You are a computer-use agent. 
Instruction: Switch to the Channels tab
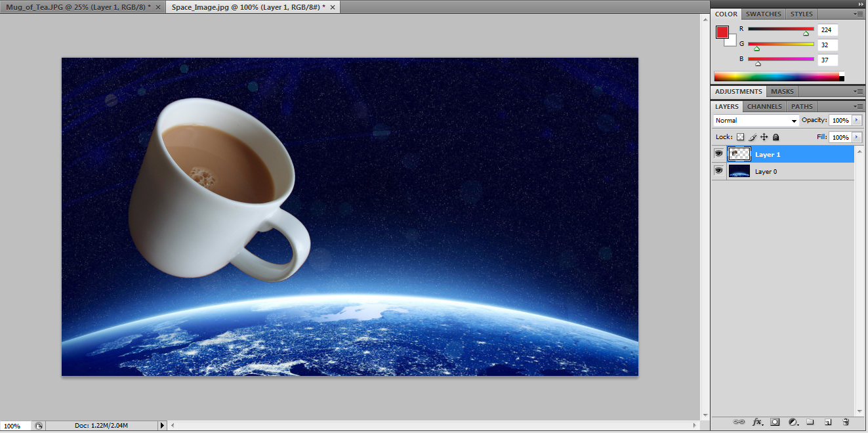[764, 106]
